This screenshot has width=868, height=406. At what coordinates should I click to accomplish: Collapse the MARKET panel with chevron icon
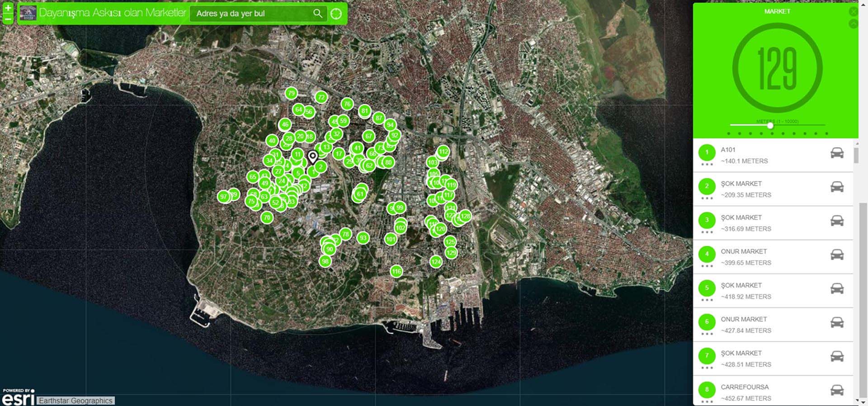pyautogui.click(x=853, y=24)
